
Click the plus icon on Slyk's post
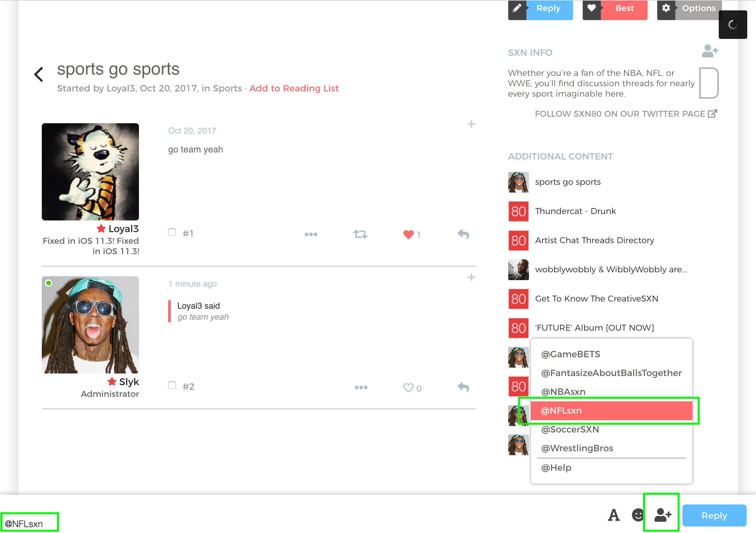[x=471, y=277]
